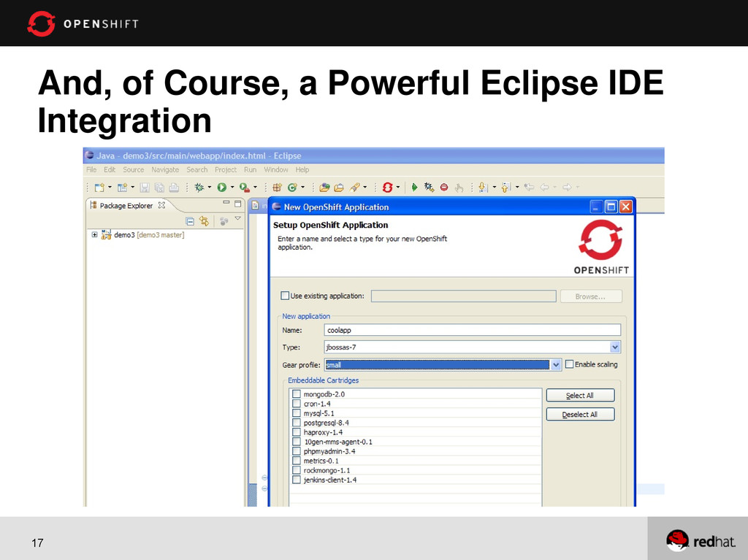Viewport: 748px width, 560px height.
Task: Click the Print toolbar icon
Action: (x=174, y=188)
